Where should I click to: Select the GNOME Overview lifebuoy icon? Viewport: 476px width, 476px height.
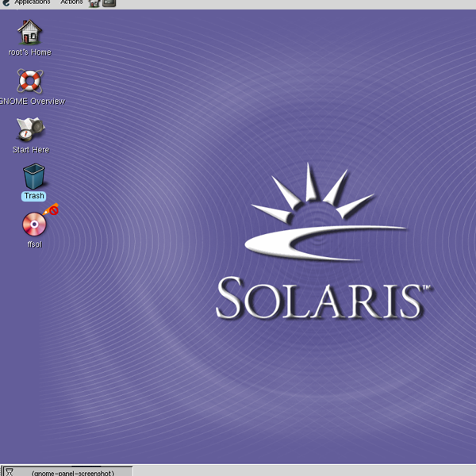30,81
